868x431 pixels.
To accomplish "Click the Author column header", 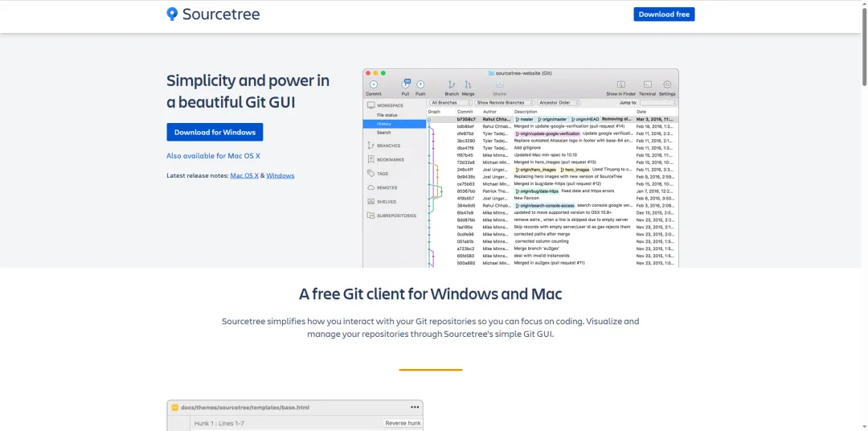I will 489,112.
